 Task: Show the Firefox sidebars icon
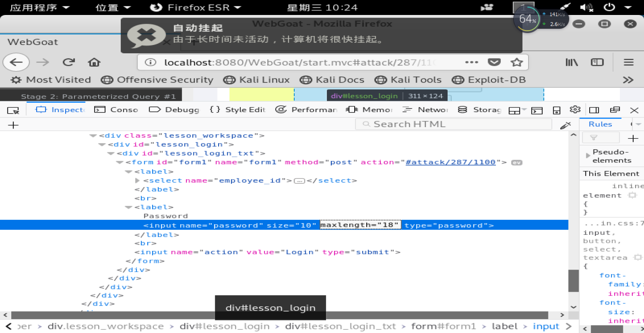pyautogui.click(x=597, y=62)
